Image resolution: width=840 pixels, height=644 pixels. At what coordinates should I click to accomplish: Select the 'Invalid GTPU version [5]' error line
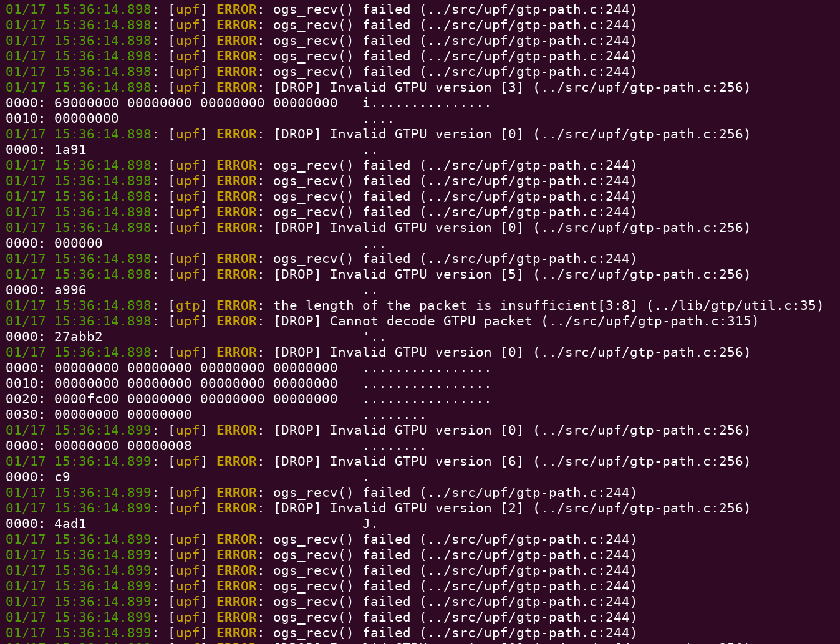(378, 274)
